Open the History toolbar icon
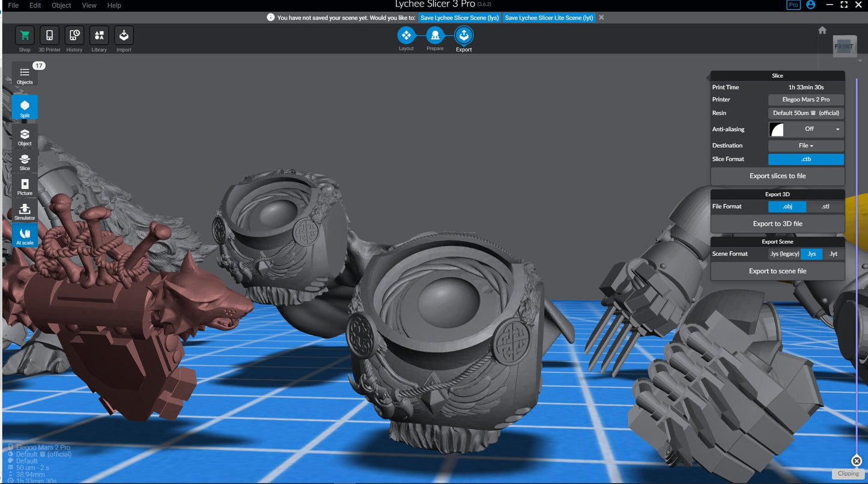 pyautogui.click(x=74, y=35)
